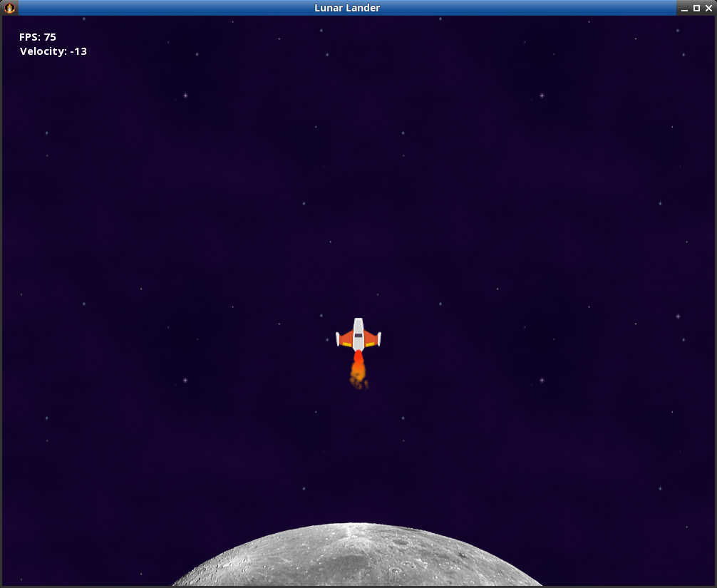Click the spaceship lander sprite
The width and height of the screenshot is (717, 588).
tap(358, 334)
